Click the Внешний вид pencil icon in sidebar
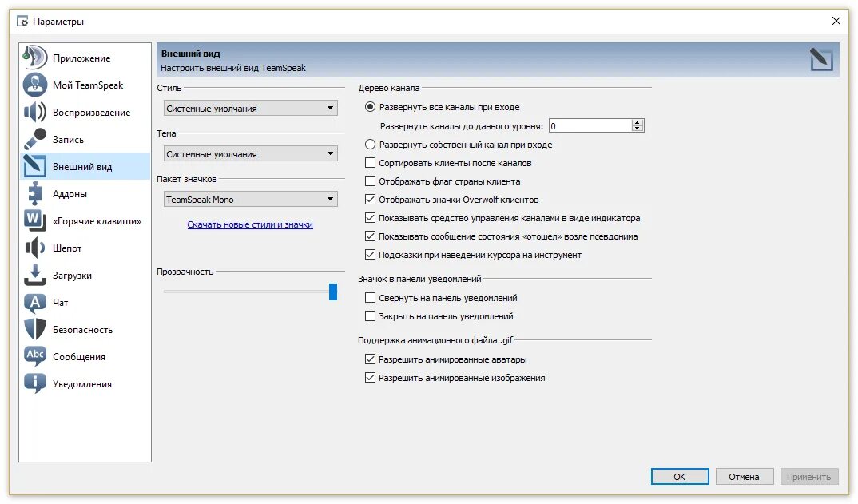The width and height of the screenshot is (858, 504). 34,166
